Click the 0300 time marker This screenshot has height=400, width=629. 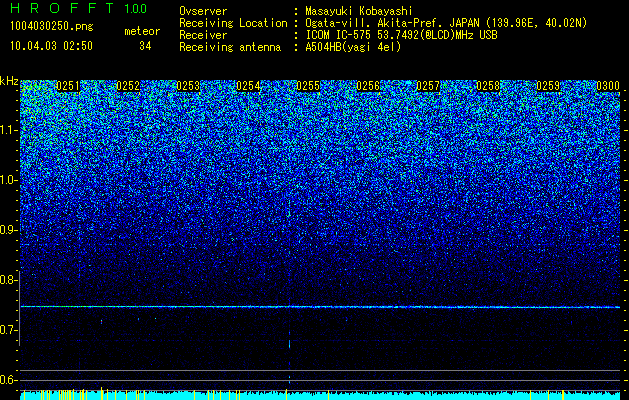[608, 86]
